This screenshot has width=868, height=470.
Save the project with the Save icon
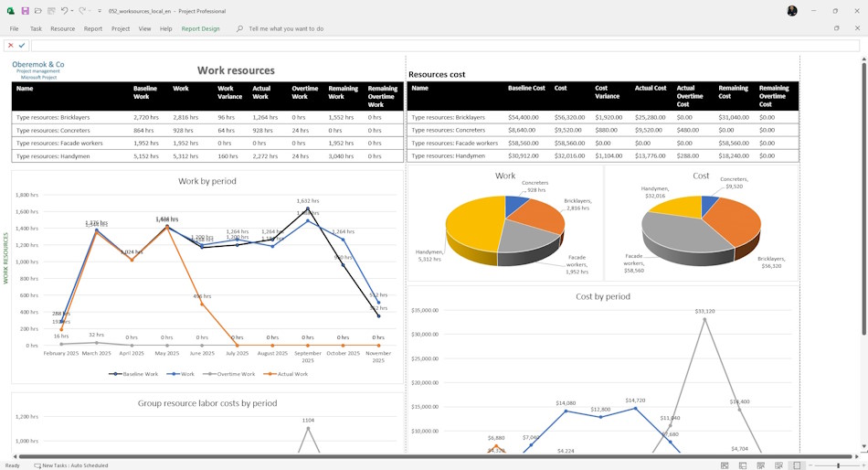pyautogui.click(x=25, y=11)
